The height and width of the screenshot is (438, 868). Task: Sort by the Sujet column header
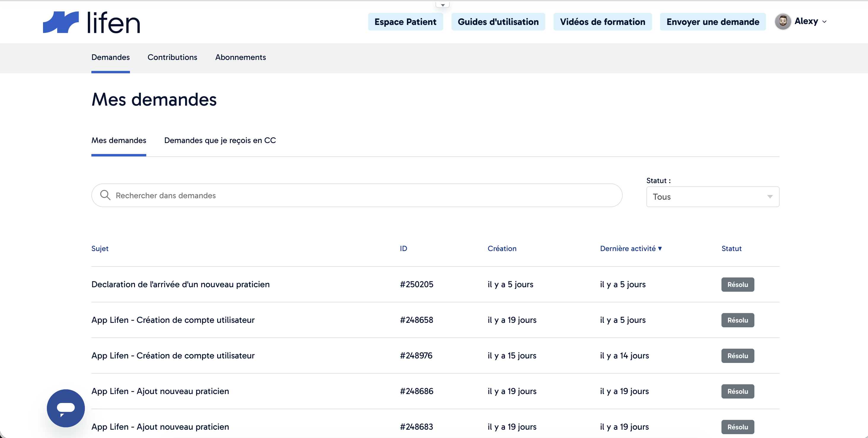(x=100, y=248)
